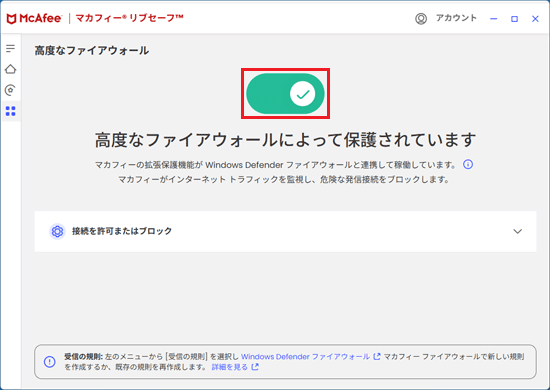Click the gear icon beside 接続を許可またはブロック

tap(57, 231)
